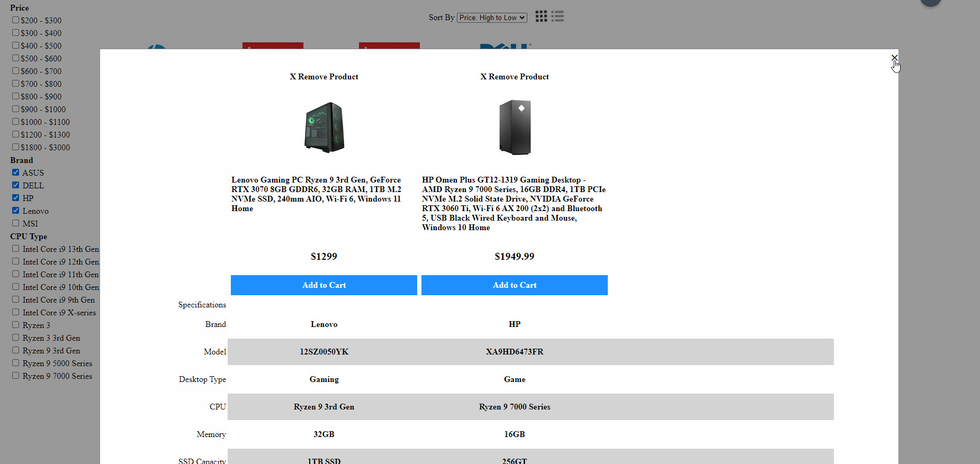Enable the Intel Core i9 X-series filter
Viewport: 980px width, 464px height.
16,312
